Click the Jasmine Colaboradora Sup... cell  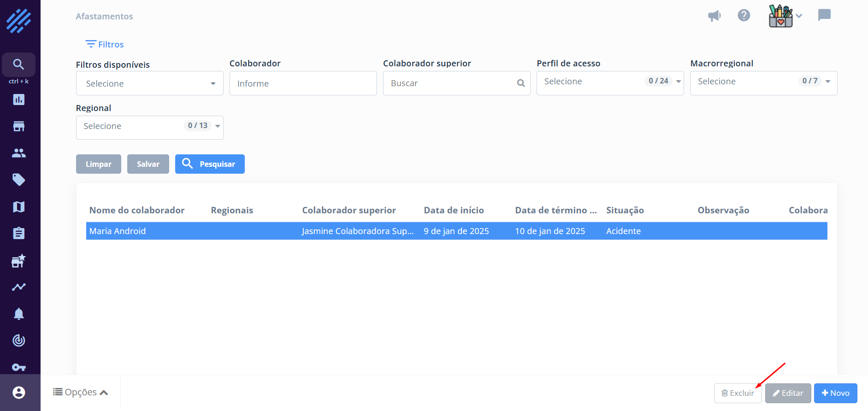[358, 231]
